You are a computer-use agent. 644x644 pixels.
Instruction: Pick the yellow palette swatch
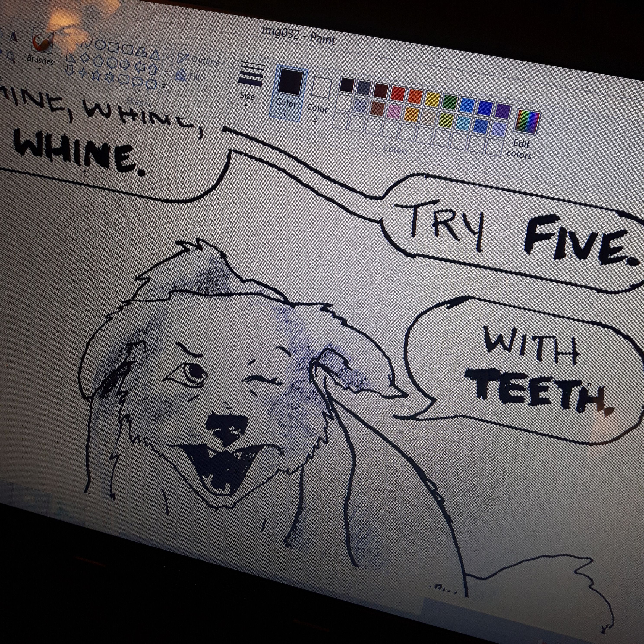[x=433, y=99]
